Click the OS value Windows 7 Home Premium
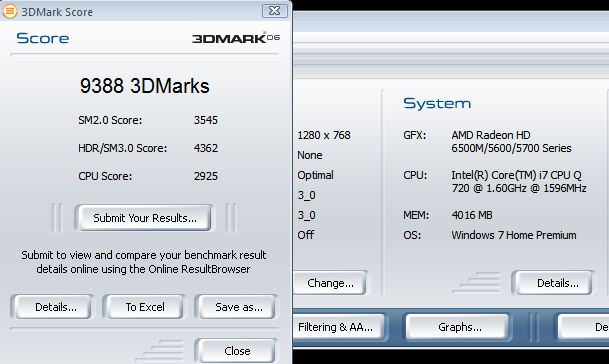This screenshot has height=364, width=609. click(x=513, y=235)
